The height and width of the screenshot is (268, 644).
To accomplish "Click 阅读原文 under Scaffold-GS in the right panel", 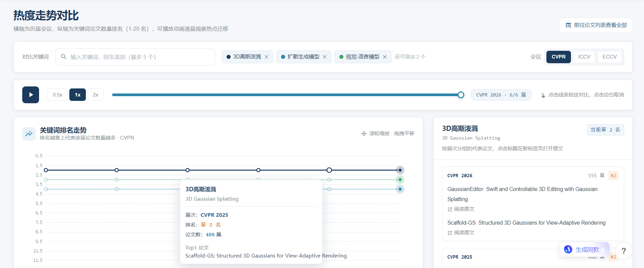I will 461,233.
